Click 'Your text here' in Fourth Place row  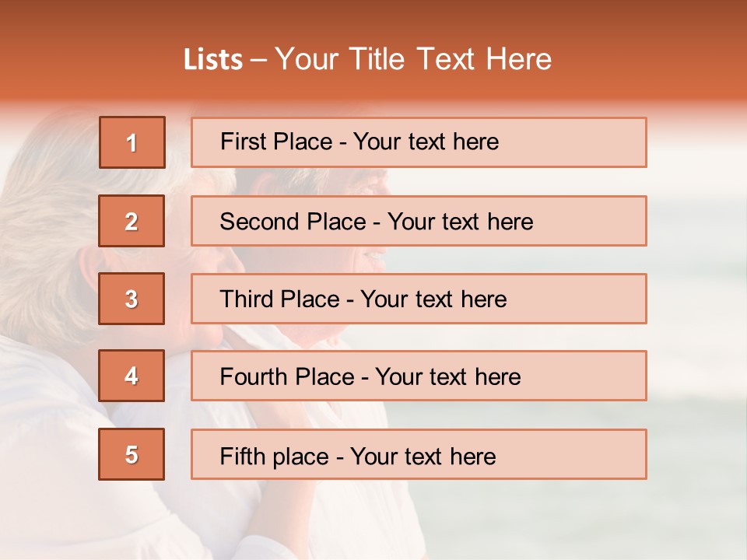point(447,377)
